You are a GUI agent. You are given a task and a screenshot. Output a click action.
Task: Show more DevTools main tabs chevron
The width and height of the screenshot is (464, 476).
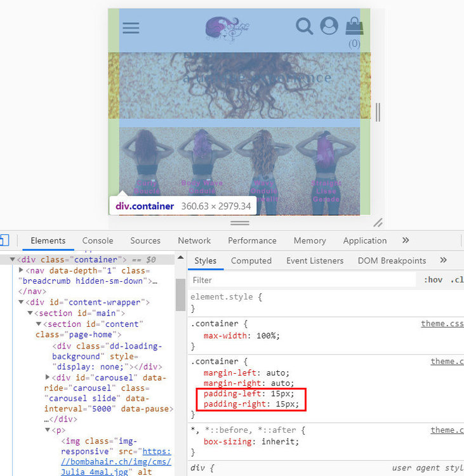(406, 241)
